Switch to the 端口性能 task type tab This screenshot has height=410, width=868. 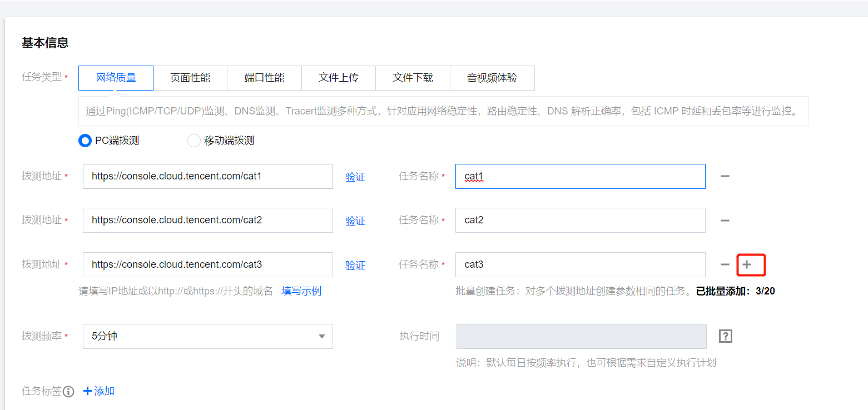coord(265,78)
